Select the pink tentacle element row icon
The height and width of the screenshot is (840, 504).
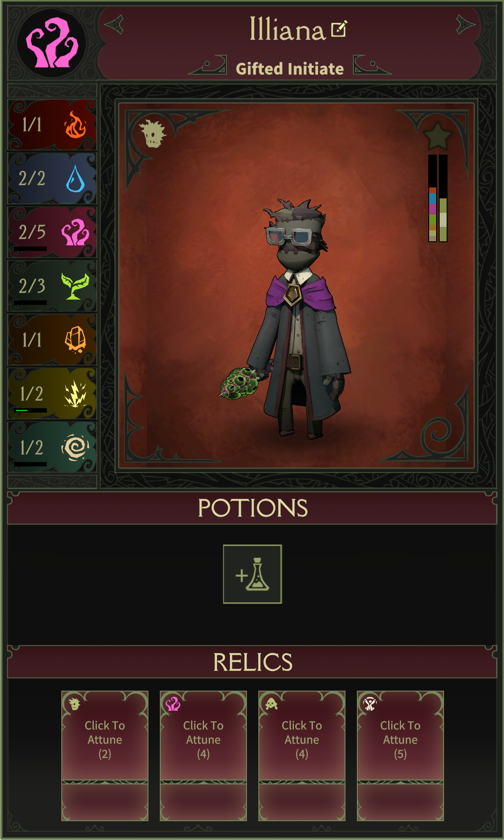75,232
